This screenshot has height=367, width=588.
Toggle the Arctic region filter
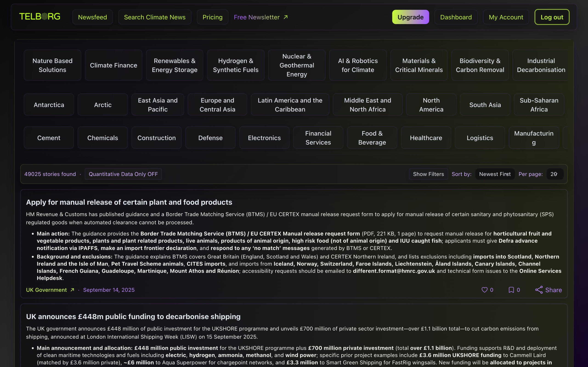pos(102,105)
